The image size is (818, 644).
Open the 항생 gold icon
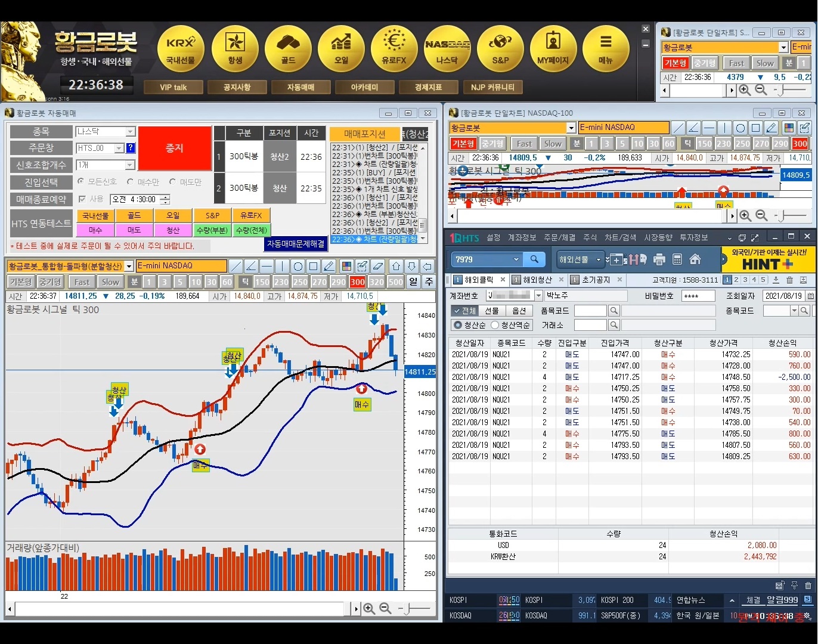tap(235, 49)
